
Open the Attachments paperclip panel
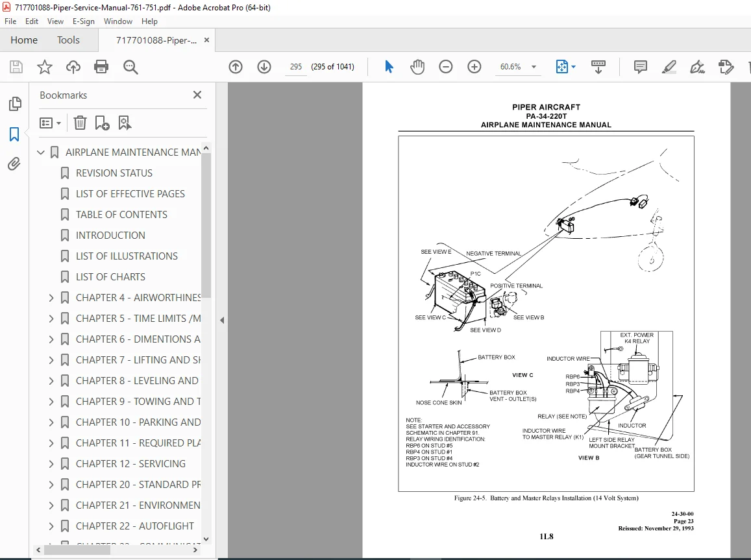click(x=14, y=164)
